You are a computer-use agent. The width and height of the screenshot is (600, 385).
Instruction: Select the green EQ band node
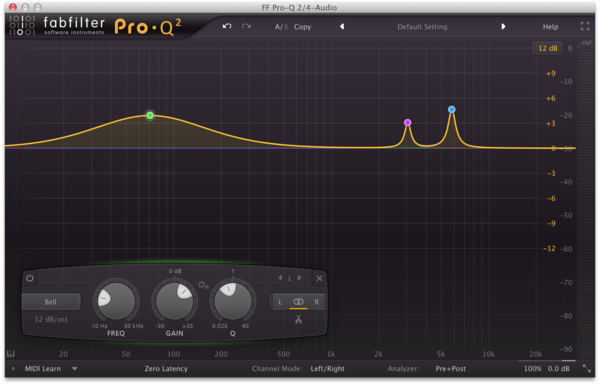point(150,115)
